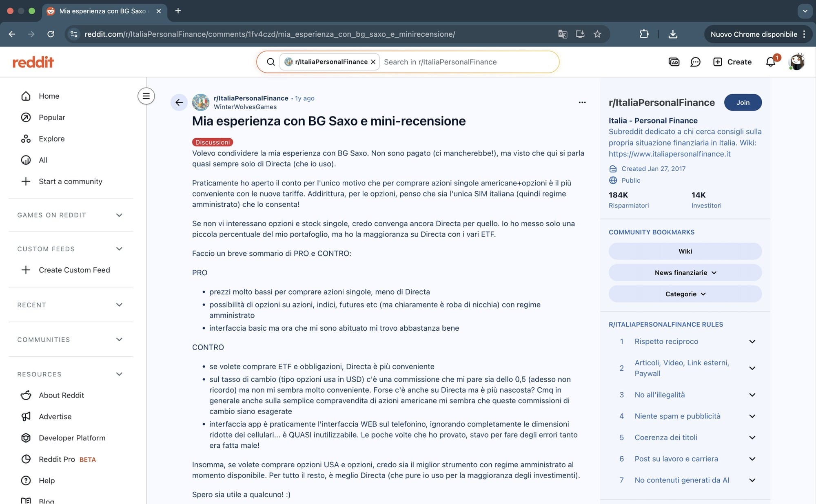Go back using the post back arrow
Image resolution: width=816 pixels, height=504 pixels.
(x=179, y=102)
